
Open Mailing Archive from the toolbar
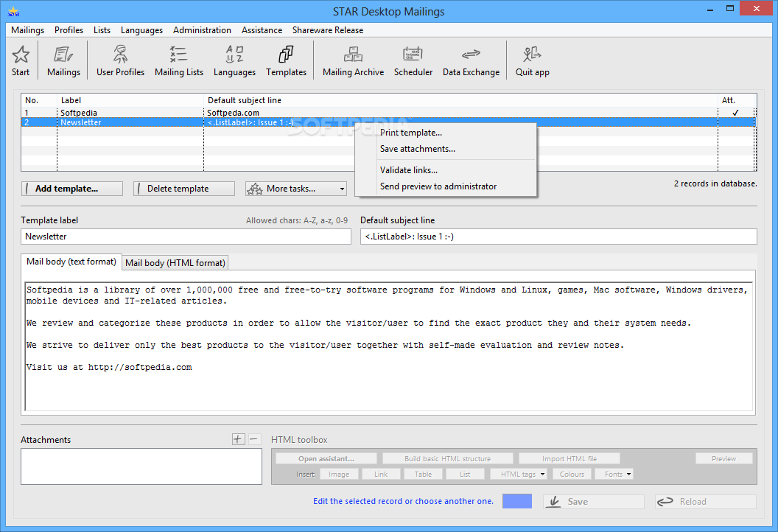pyautogui.click(x=354, y=55)
